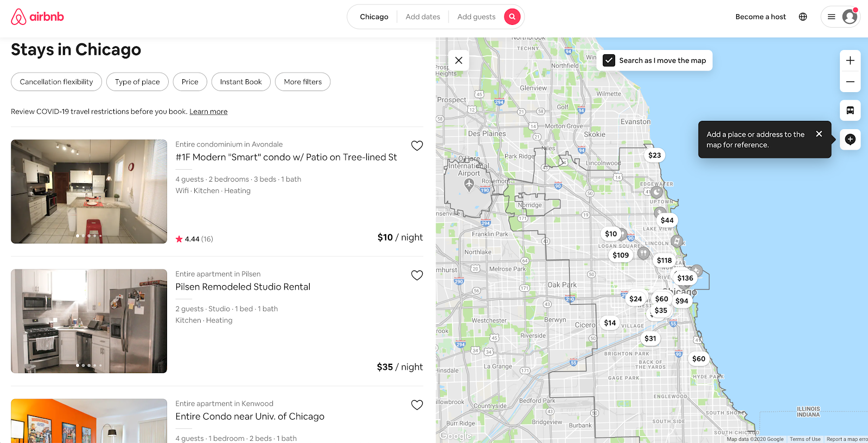
Task: Open the Kenwood condo listing photo
Action: [89, 421]
